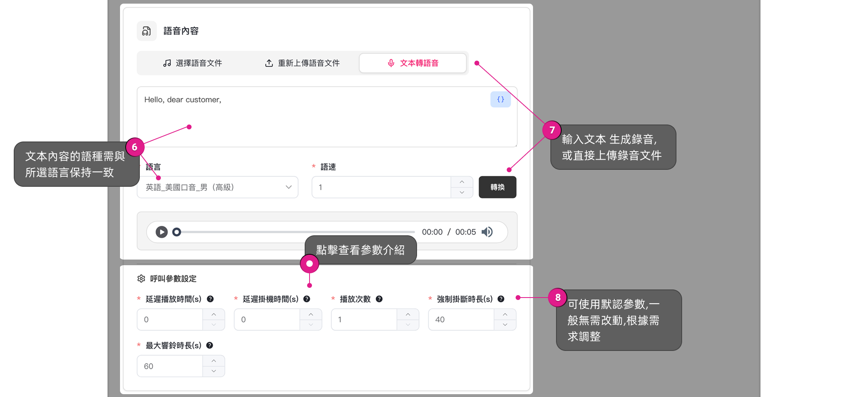Increase 強制掛斷時長 using up arrow
Viewport: 868px width, 397px height.
pyautogui.click(x=505, y=315)
